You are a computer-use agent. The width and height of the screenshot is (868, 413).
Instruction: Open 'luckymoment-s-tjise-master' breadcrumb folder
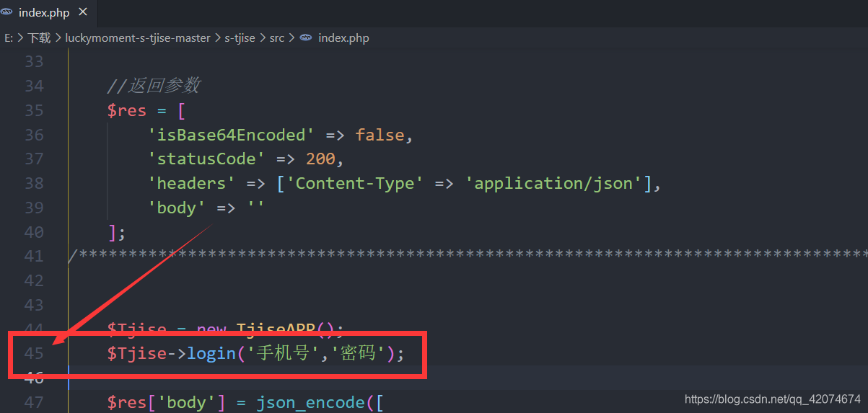click(x=138, y=38)
